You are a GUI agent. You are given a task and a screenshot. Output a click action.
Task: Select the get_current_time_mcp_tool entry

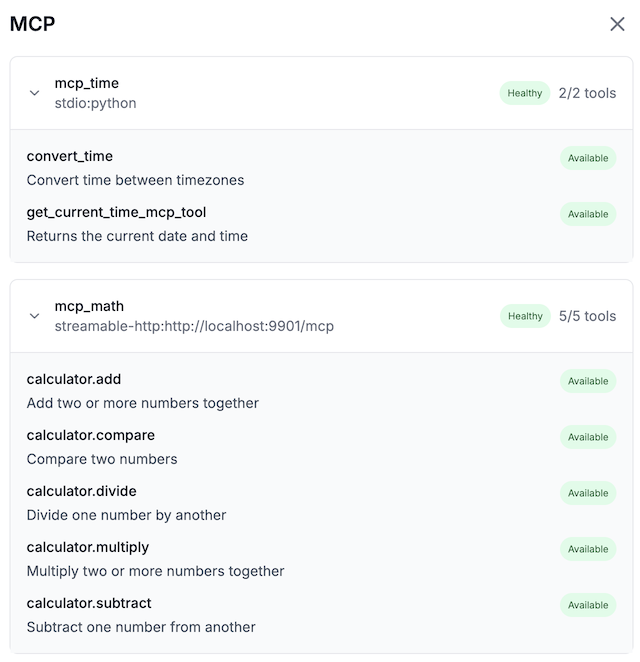(116, 212)
